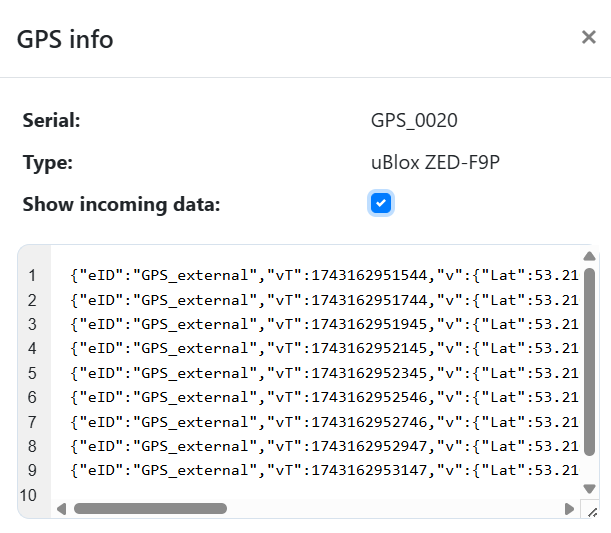Click the scroll up arrow in data viewer
The width and height of the screenshot is (611, 533).
(x=589, y=256)
